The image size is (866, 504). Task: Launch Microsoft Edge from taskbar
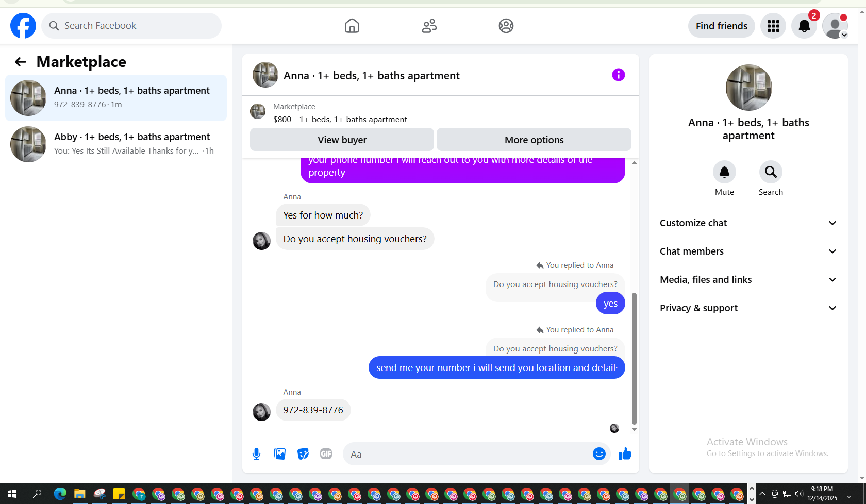(60, 494)
